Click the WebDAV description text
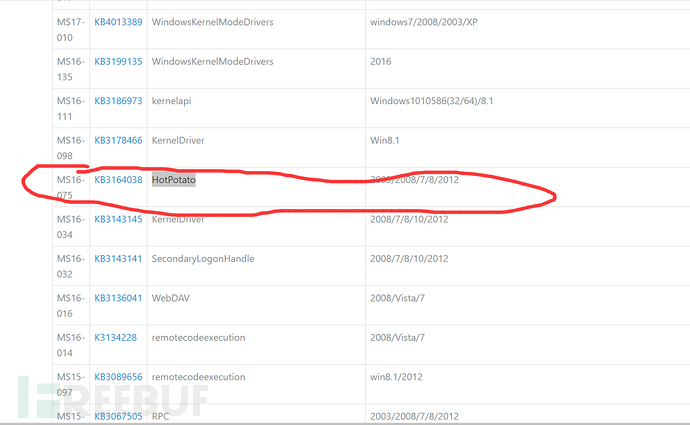The image size is (690, 425). coord(171,298)
